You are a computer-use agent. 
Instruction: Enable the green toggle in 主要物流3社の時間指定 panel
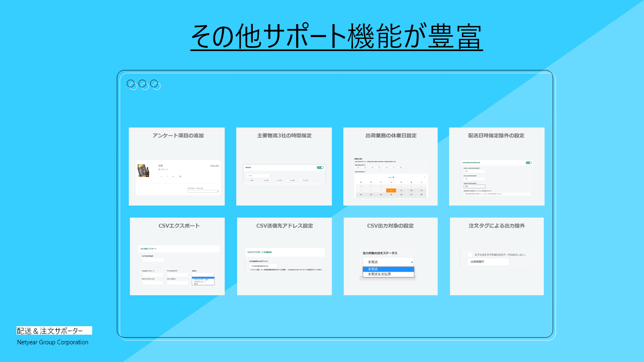click(x=320, y=168)
